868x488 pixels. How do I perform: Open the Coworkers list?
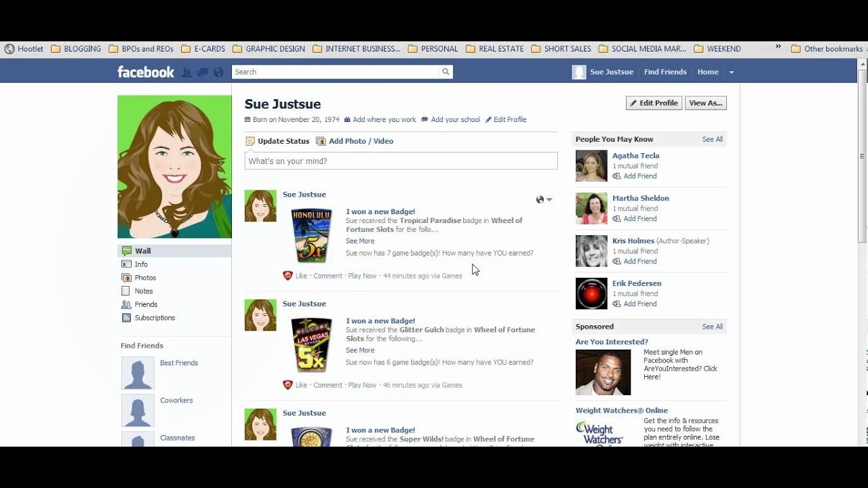click(x=176, y=400)
